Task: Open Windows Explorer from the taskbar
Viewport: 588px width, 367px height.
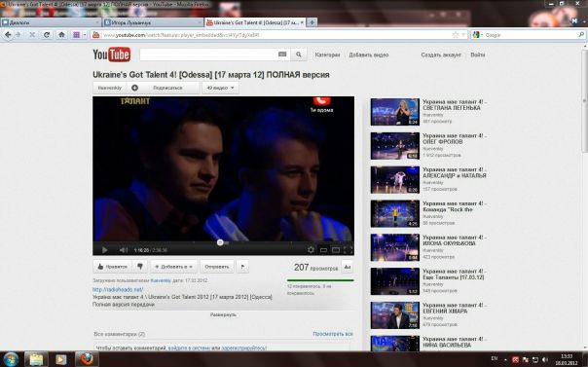Action: [x=36, y=359]
